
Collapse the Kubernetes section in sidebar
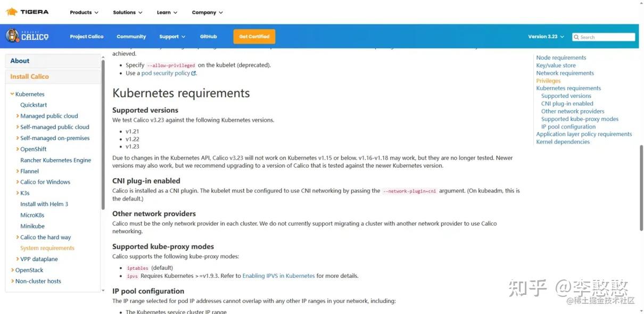[x=12, y=94]
